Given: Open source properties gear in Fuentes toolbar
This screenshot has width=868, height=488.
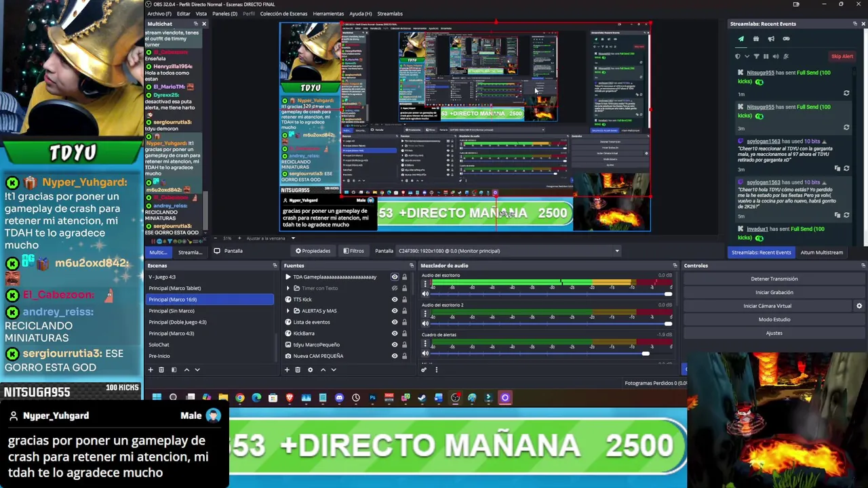Looking at the screenshot, I should click(x=311, y=369).
